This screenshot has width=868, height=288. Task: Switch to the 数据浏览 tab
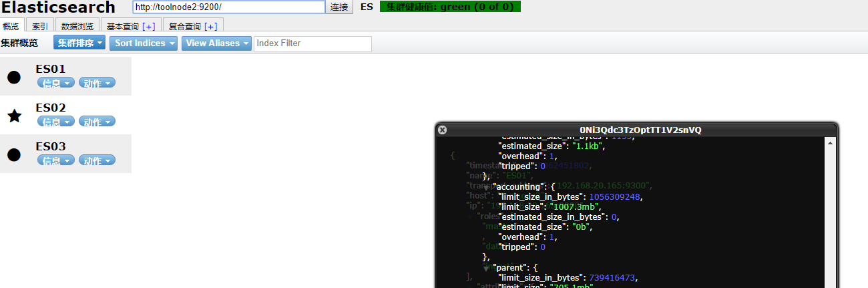coord(77,26)
